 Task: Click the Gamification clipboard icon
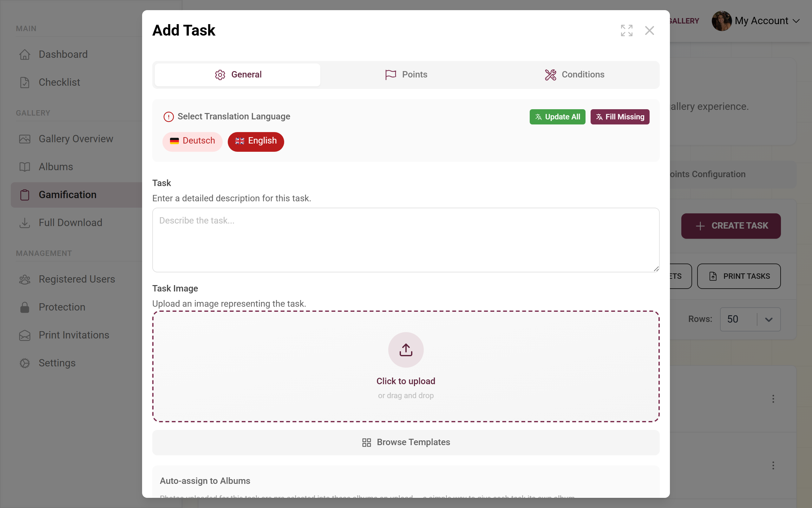coord(24,195)
